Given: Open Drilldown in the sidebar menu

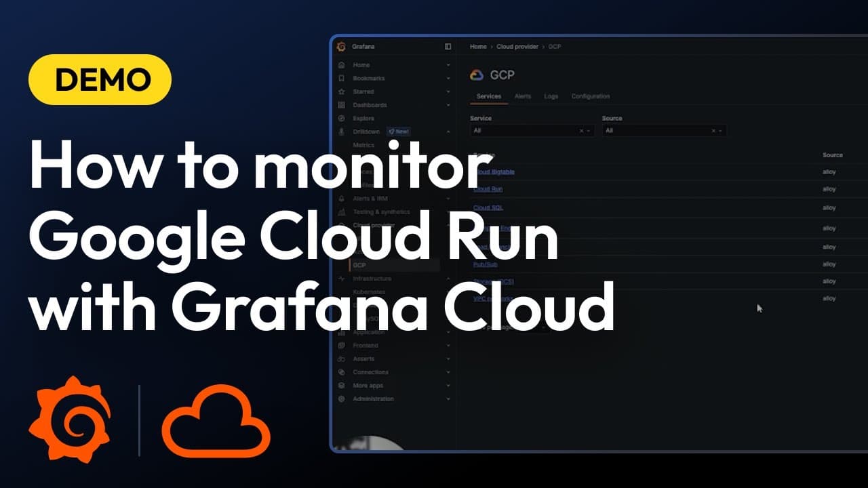Looking at the screenshot, I should point(366,131).
